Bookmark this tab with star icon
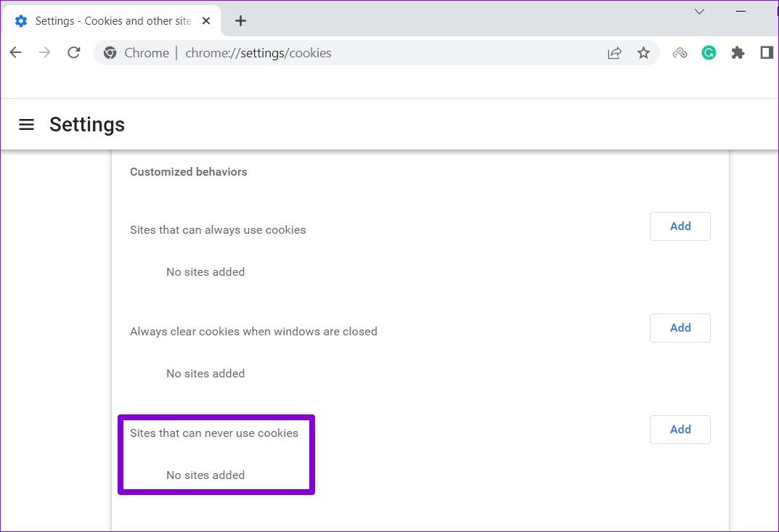Viewport: 779px width, 532px height. click(643, 53)
